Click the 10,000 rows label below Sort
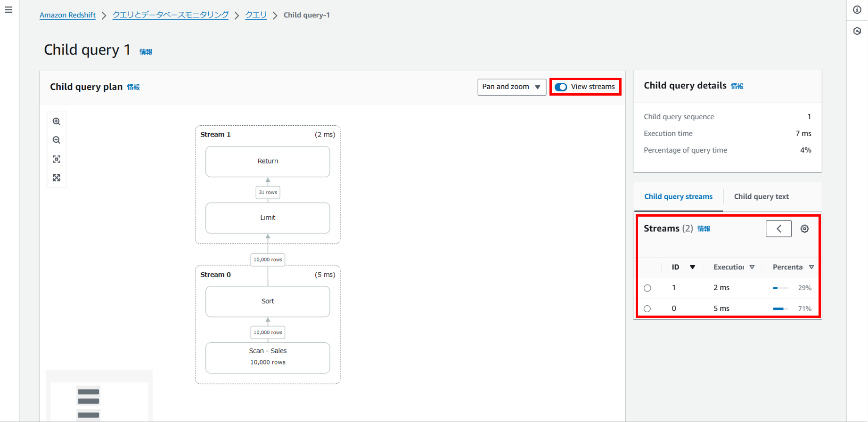This screenshot has height=422, width=868. coord(268,333)
